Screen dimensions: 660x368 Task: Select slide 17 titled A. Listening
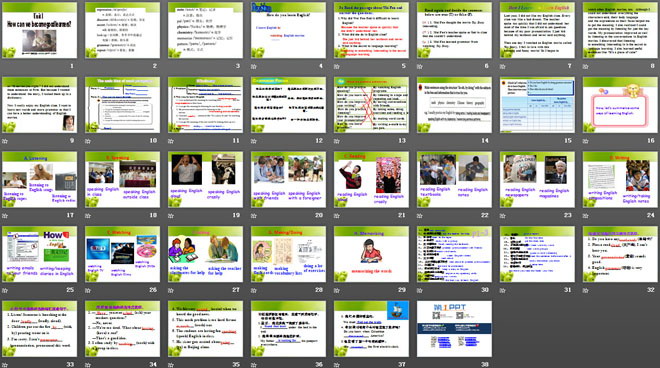(x=40, y=180)
